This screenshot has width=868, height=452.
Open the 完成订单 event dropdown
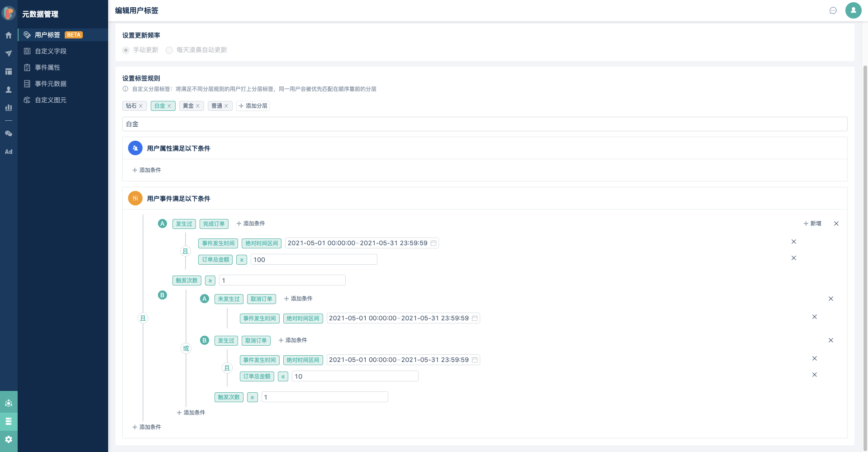coord(214,224)
